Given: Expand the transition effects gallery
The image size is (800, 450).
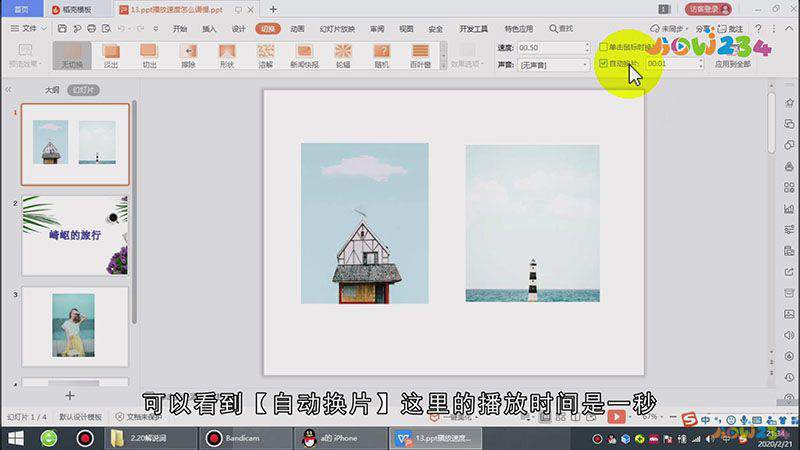Looking at the screenshot, I should tap(443, 65).
